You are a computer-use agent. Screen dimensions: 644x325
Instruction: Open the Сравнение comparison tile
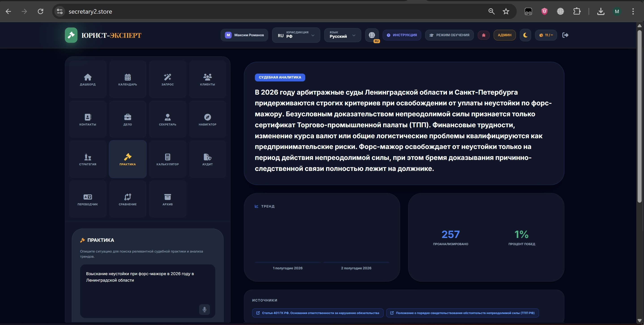coord(128,199)
